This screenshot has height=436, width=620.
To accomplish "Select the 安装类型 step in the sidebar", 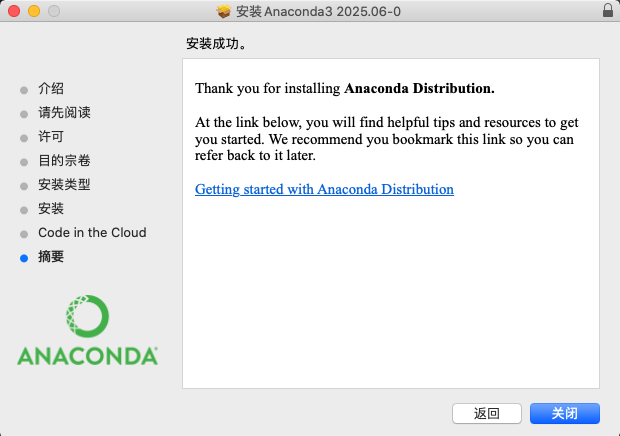I will [x=64, y=185].
